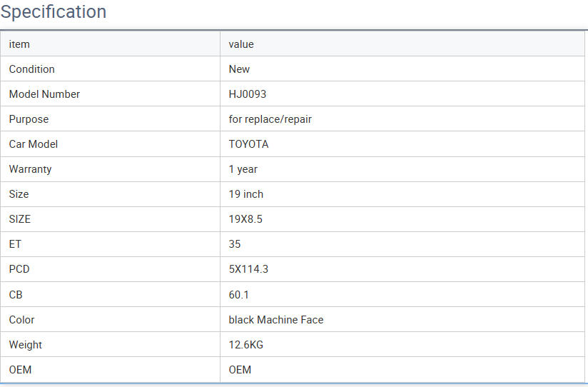Image resolution: width=588 pixels, height=387 pixels.
Task: Click the Specification heading
Action: (x=54, y=12)
